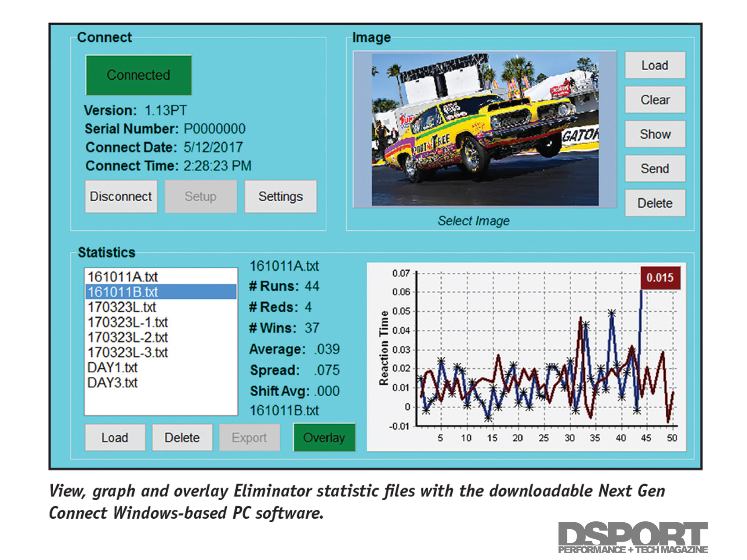
Task: Select 170323L-3.txt file entry
Action: point(127,352)
